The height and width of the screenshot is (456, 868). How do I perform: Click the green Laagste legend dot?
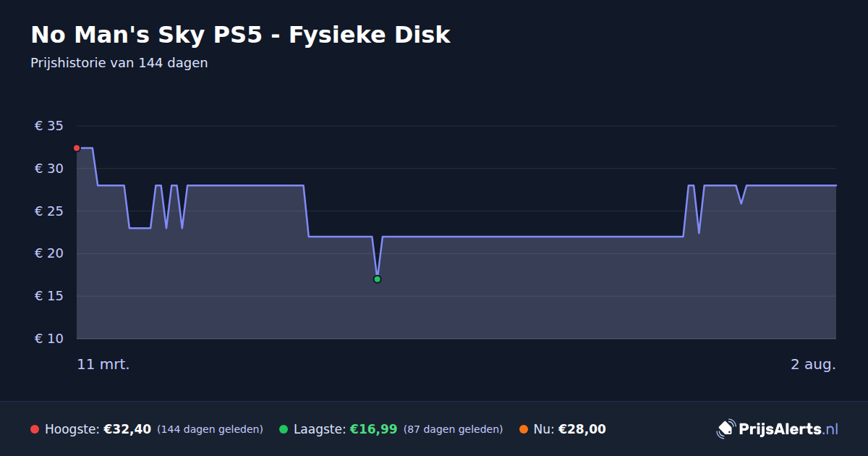284,429
